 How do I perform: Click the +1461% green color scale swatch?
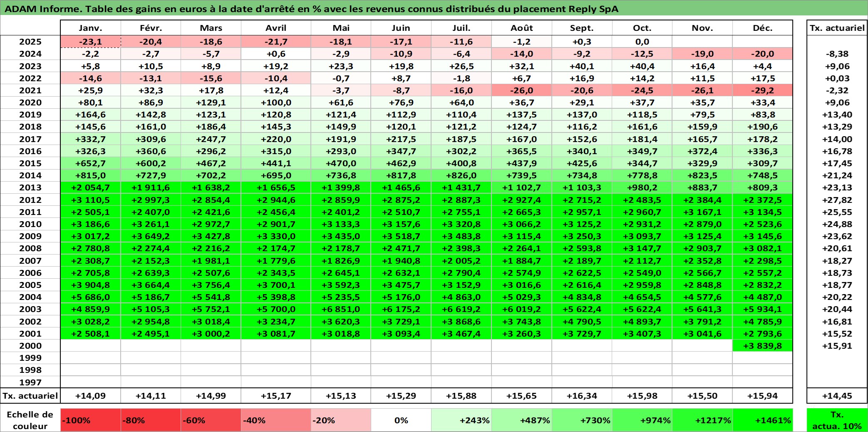[763, 420]
